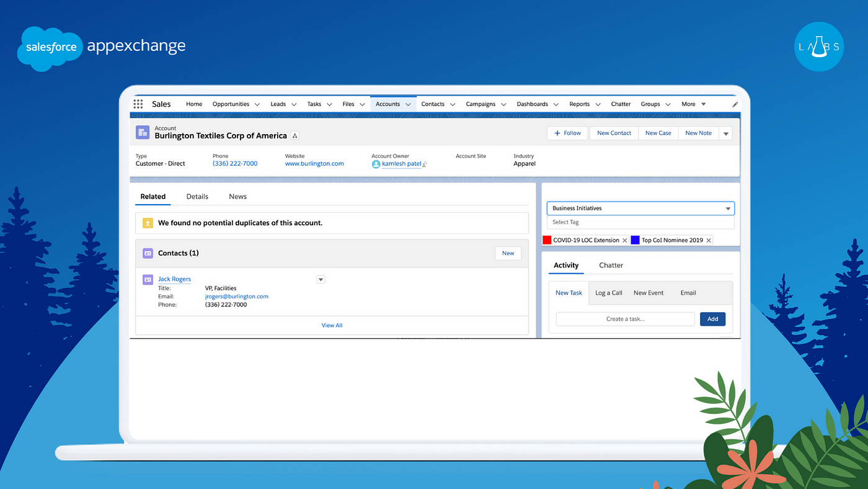Switch to the Details tab
This screenshot has height=489, width=868.
(x=197, y=197)
